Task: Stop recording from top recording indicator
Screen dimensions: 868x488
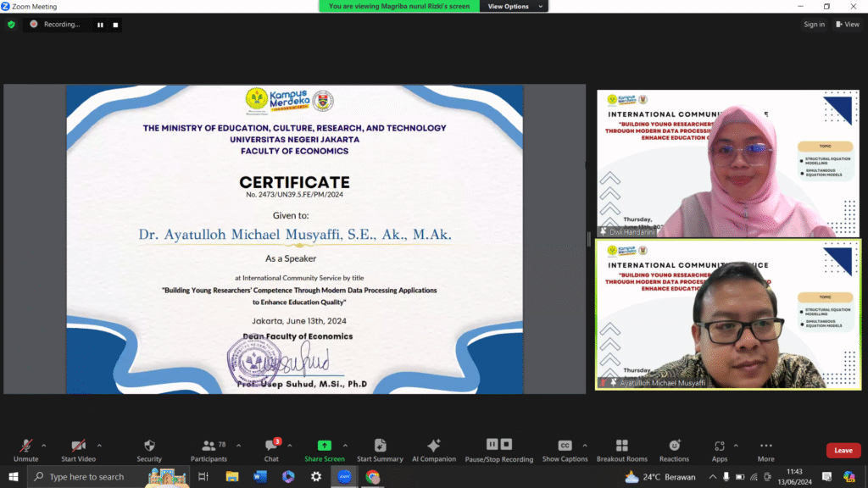Action: tap(114, 25)
